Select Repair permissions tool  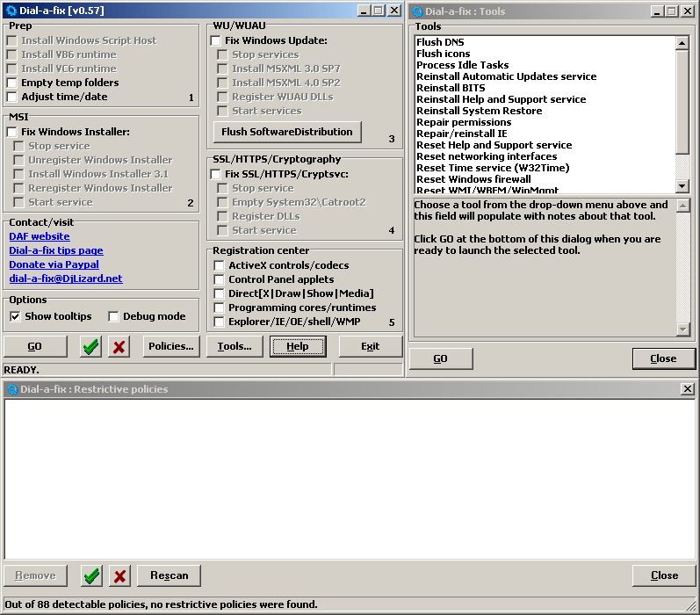464,122
